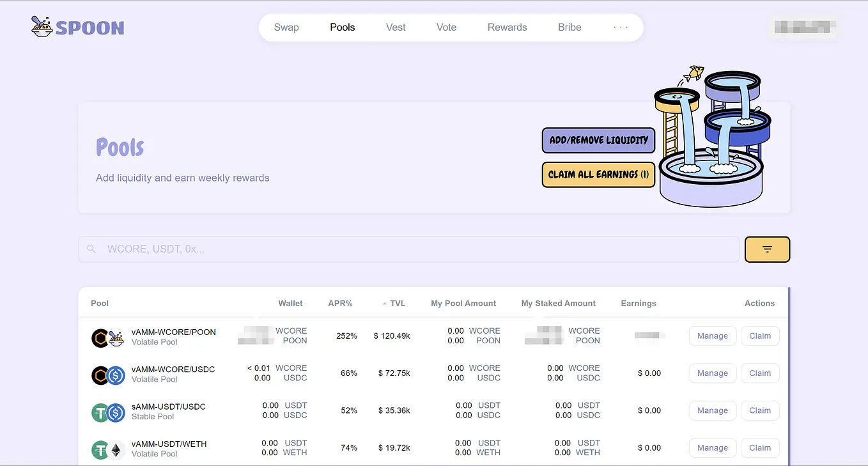Sort by TVL column arrow
Viewport: 868px width, 466px height.
[x=385, y=304]
